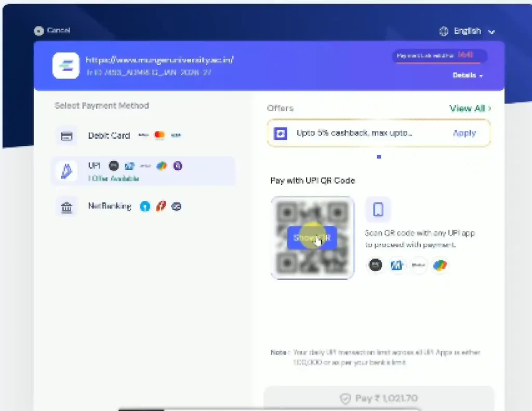The image size is (532, 411).
Task: Click the dark round UPI app icon under scan instructions
Action: point(375,264)
